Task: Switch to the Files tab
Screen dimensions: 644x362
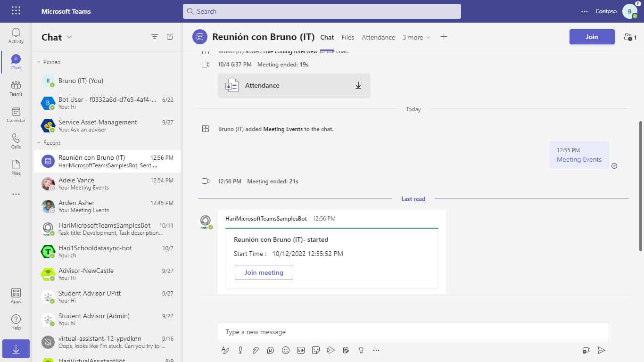Action: point(348,37)
